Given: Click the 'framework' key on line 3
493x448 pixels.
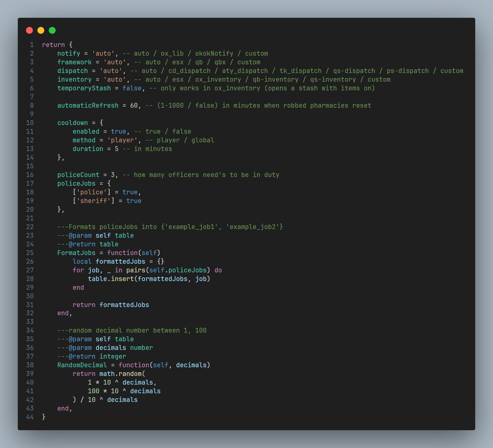Looking at the screenshot, I should [x=74, y=62].
